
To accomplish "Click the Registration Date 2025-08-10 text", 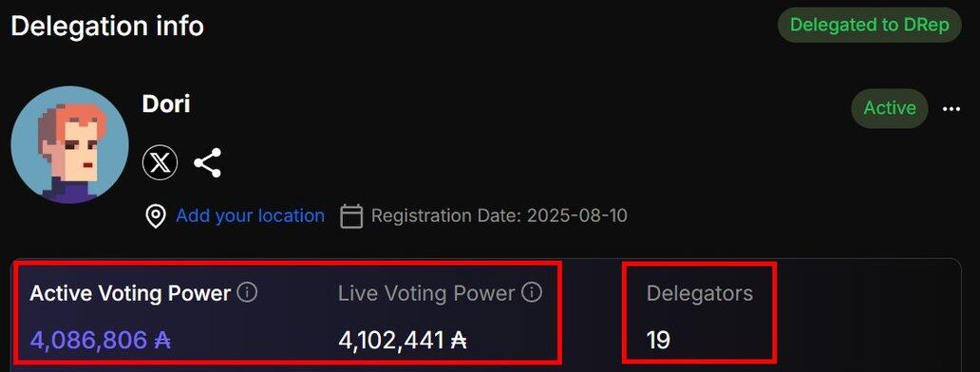I will coord(499,216).
